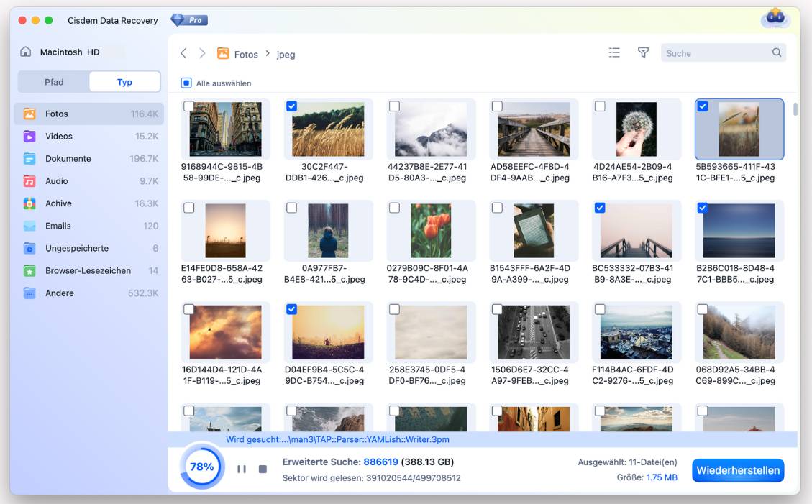812x504 pixels.
Task: Open the Browser-Lesezeichen category
Action: pyautogui.click(x=79, y=270)
